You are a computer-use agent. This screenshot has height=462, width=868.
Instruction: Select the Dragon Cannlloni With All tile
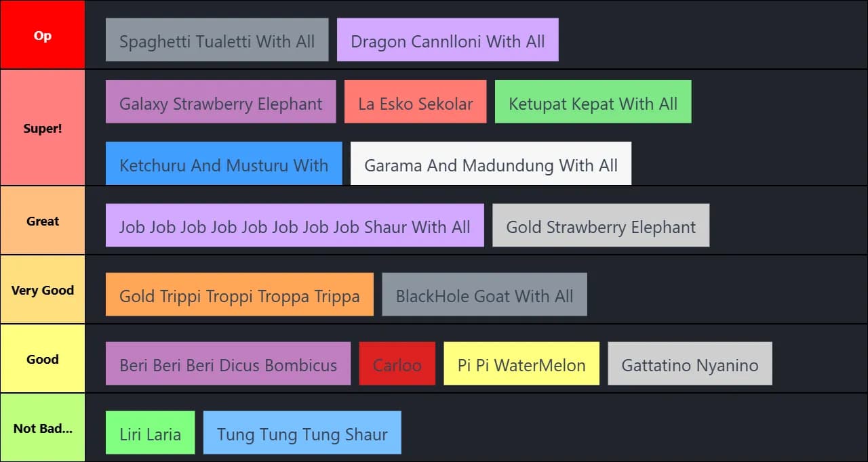(x=448, y=40)
